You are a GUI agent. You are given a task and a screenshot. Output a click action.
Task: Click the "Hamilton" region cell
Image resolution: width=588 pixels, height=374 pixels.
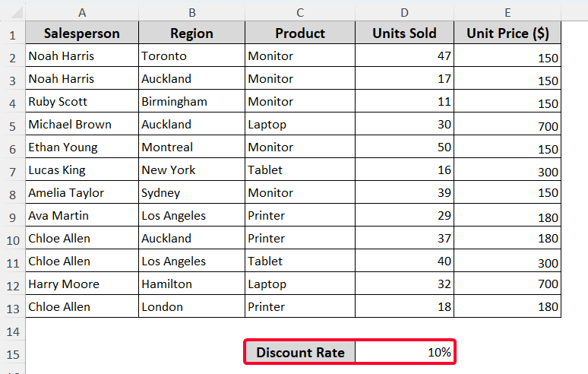(x=191, y=284)
